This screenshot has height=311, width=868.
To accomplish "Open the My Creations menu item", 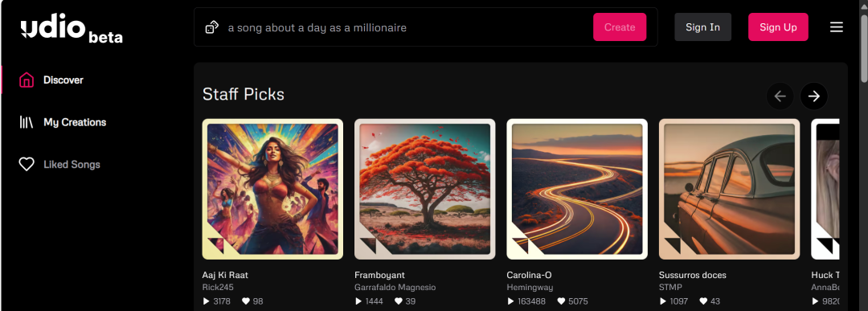I will coord(75,122).
